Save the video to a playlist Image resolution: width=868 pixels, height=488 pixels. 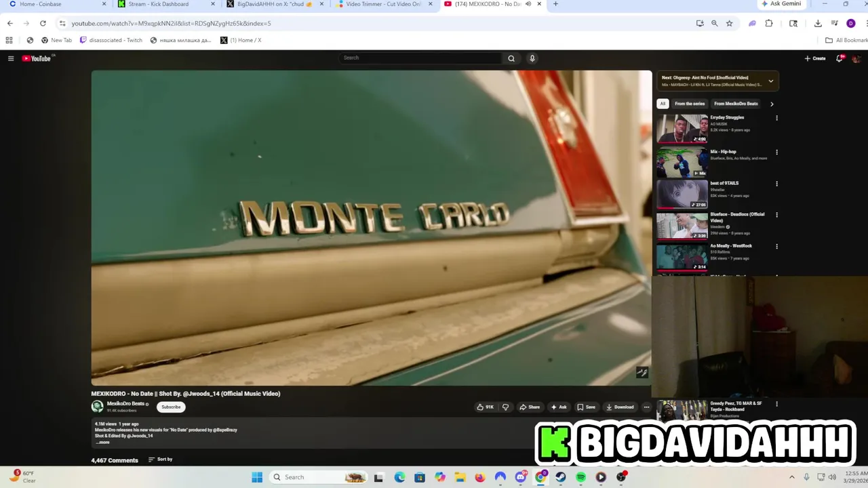click(x=586, y=407)
